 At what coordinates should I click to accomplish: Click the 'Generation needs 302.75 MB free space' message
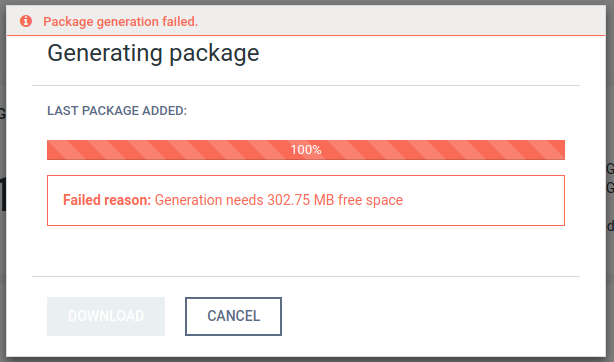coord(279,200)
